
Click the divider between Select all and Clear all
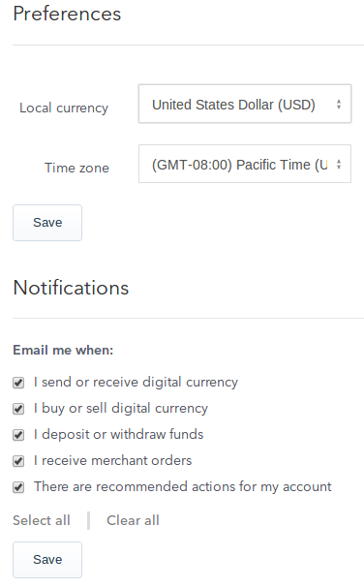(88, 520)
